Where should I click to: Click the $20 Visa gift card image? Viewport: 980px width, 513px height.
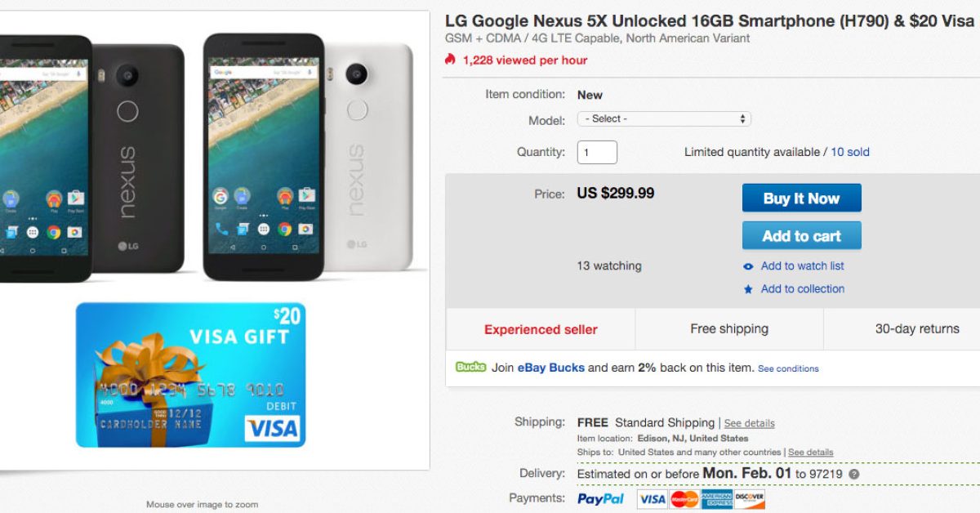pos(190,376)
